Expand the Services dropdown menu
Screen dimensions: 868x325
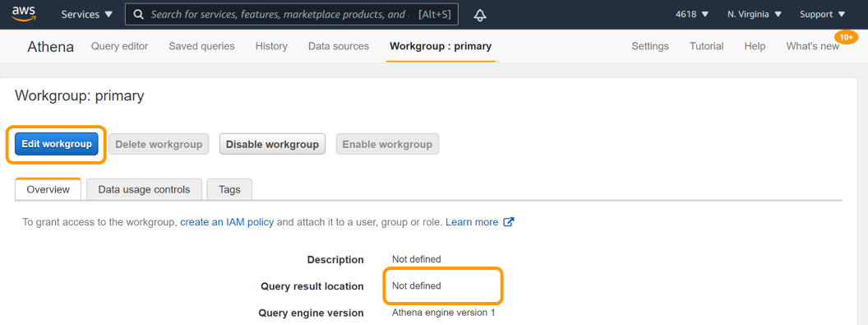tap(87, 14)
